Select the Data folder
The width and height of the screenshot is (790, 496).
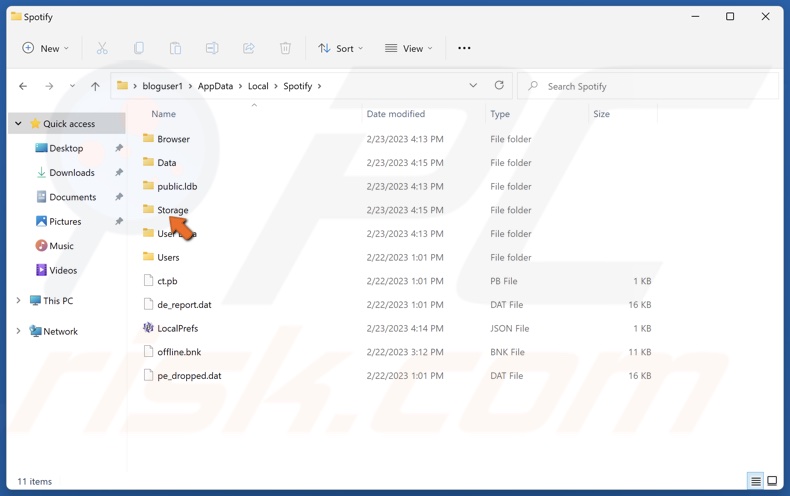(x=166, y=163)
